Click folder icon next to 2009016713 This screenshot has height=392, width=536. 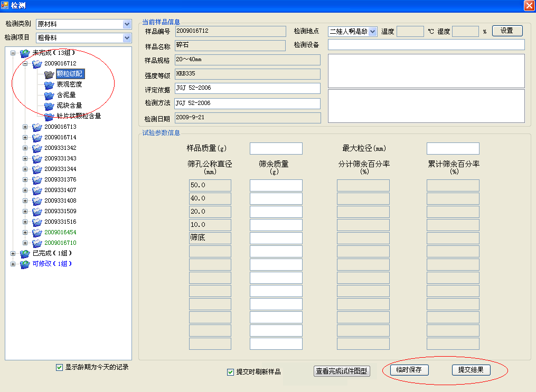pos(37,127)
